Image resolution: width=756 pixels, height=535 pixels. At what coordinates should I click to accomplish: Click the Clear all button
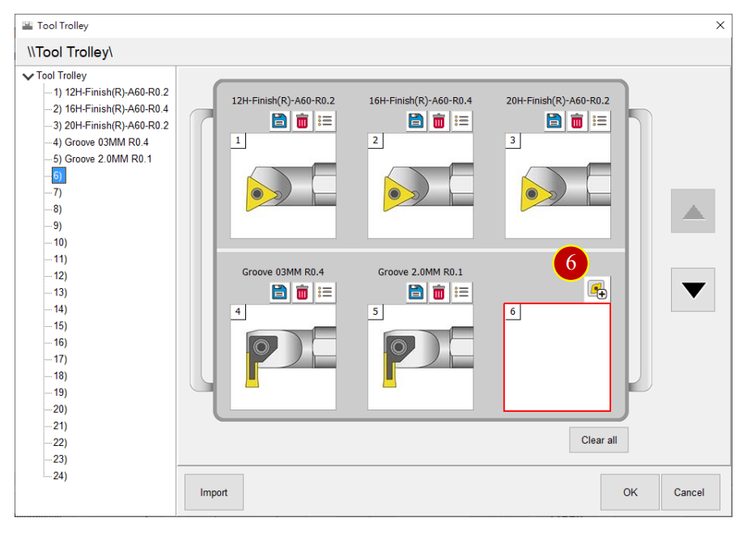point(599,440)
